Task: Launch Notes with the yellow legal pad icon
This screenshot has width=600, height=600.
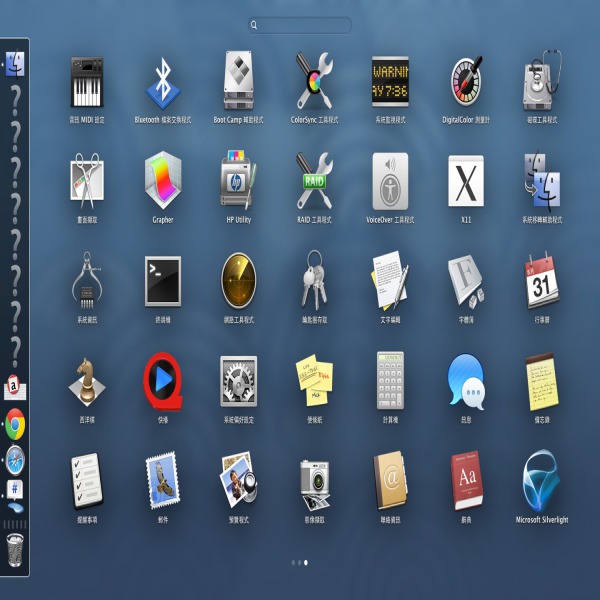Action: pos(542,382)
